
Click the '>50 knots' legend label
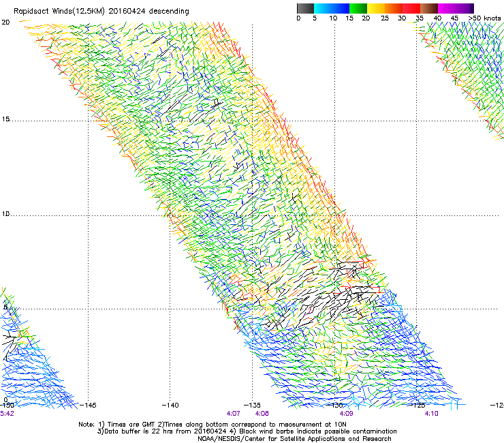pyautogui.click(x=484, y=18)
